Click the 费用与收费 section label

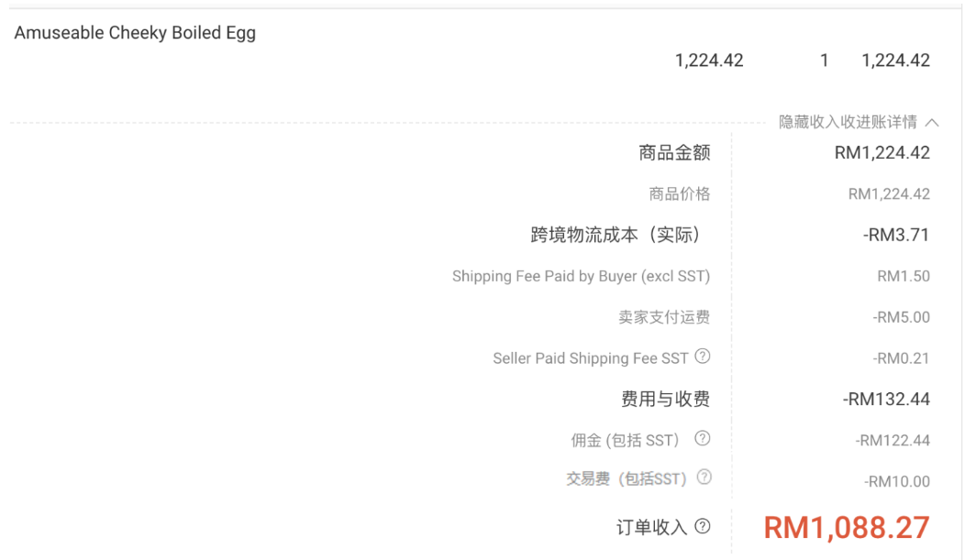click(x=665, y=399)
